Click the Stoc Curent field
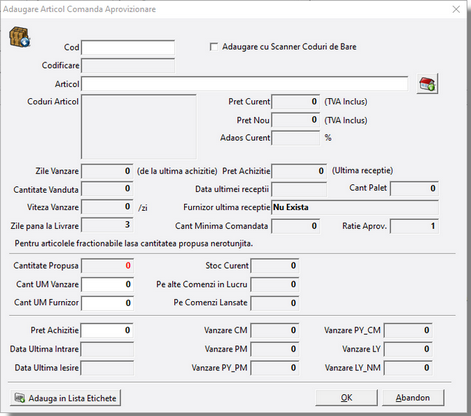The height and width of the screenshot is (416, 471). (x=275, y=266)
